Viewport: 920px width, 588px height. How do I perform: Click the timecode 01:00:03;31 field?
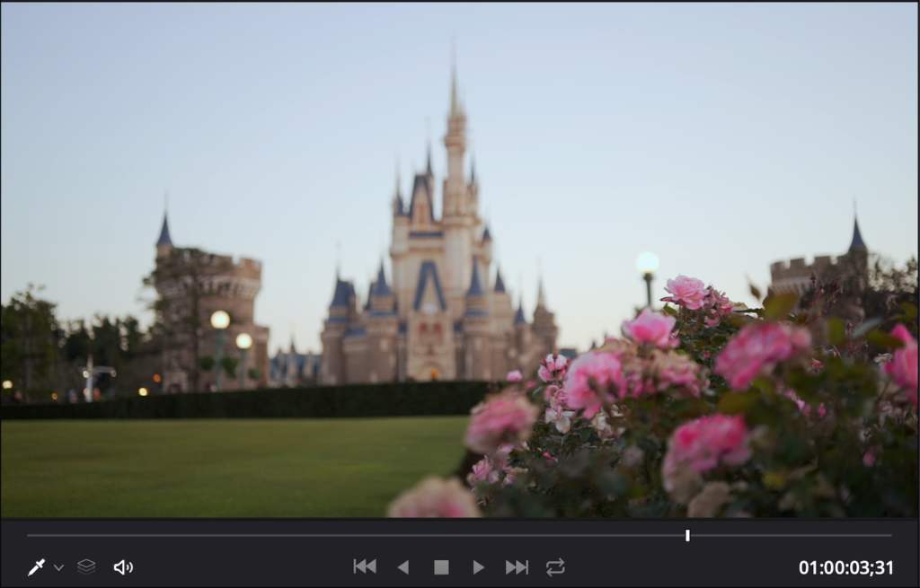(846, 567)
